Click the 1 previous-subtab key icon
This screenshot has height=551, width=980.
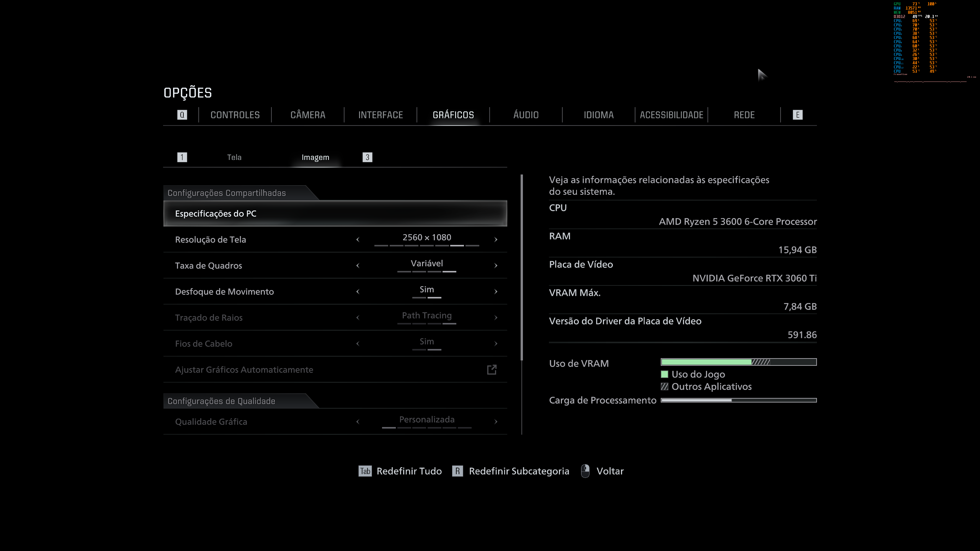[182, 157]
